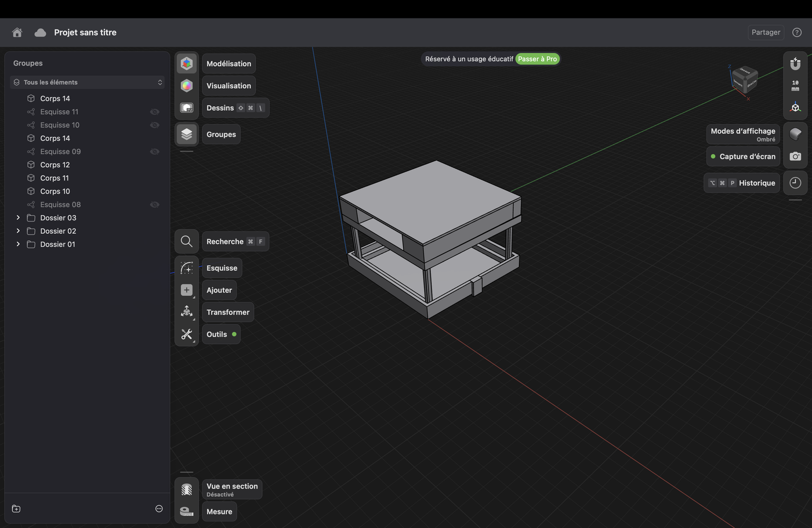Expand Dossier 03 chevron
Screen dimensions: 812x528
click(x=18, y=218)
